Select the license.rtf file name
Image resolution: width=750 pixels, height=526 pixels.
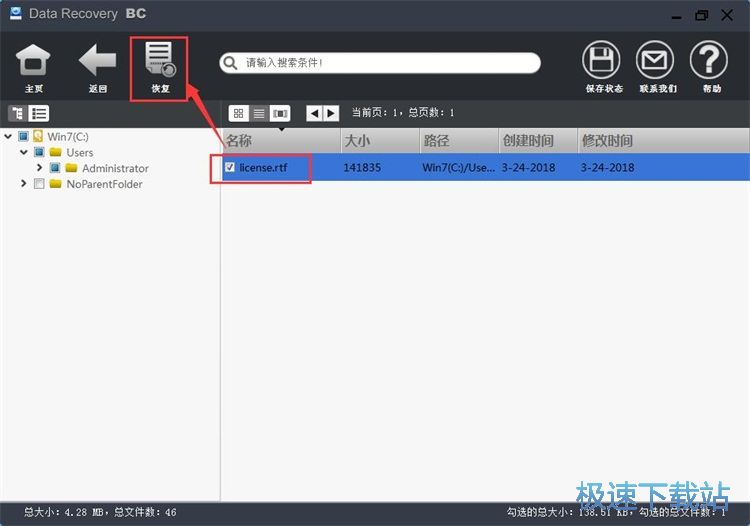tap(264, 167)
